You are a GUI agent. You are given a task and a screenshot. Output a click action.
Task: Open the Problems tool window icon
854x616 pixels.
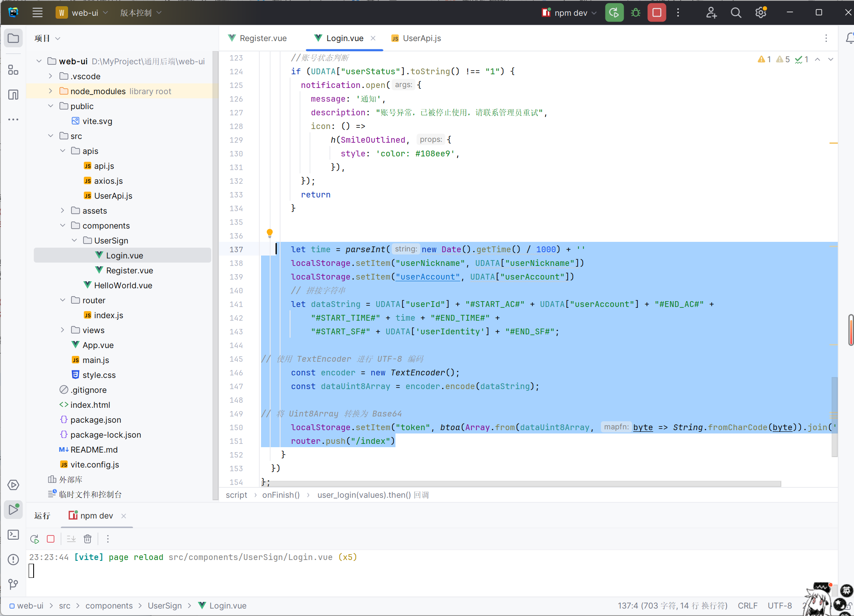pyautogui.click(x=13, y=560)
